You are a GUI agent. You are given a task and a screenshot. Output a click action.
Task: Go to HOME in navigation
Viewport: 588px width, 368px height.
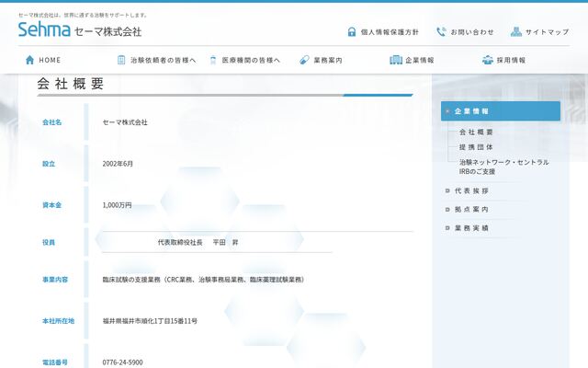pos(50,60)
